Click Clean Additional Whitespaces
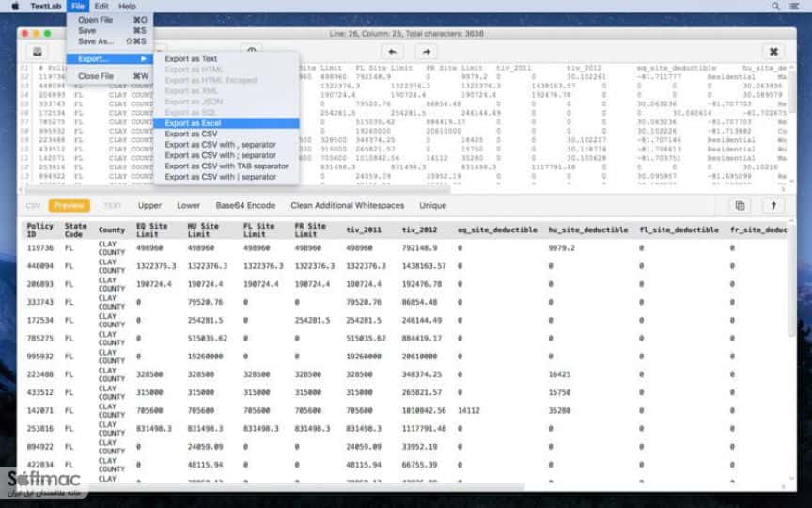 [348, 206]
